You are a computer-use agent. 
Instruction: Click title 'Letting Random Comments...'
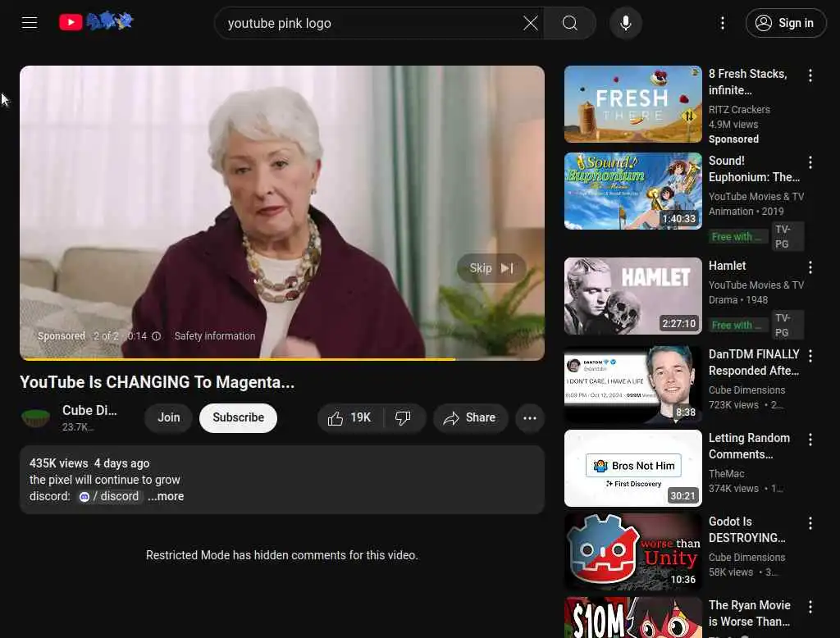point(749,446)
